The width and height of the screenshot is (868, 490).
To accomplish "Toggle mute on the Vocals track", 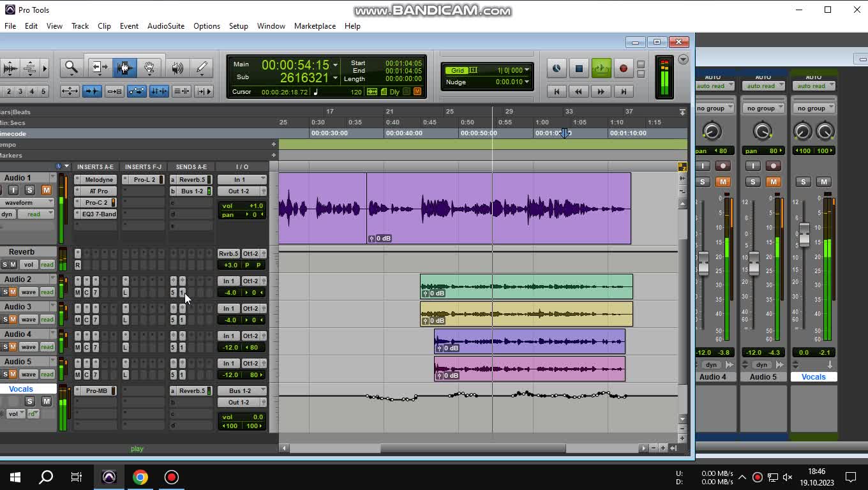I will [x=46, y=401].
